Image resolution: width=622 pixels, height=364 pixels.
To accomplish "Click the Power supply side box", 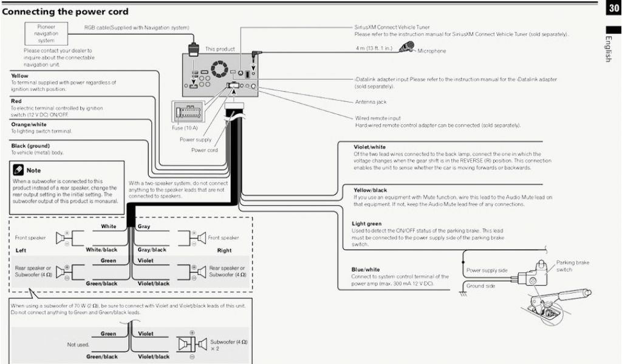I will coord(486,270).
